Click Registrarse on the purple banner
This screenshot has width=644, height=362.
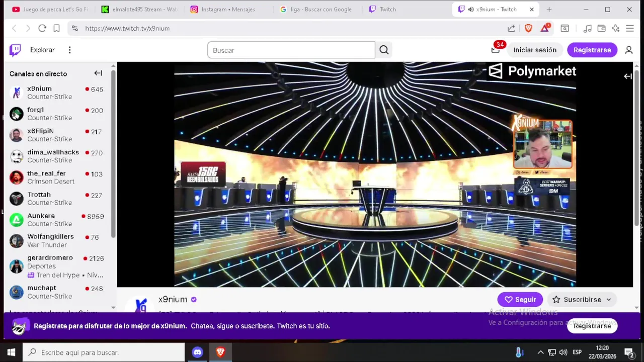592,326
